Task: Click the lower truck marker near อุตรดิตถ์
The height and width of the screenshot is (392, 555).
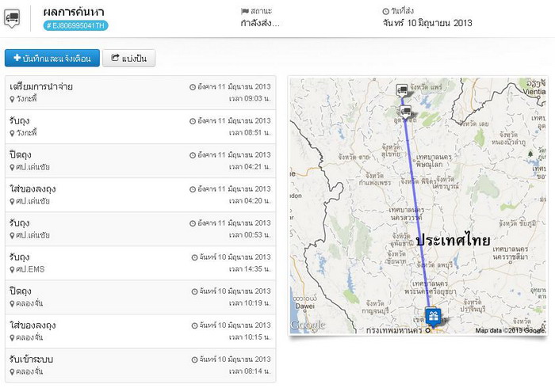Action: pos(406,112)
